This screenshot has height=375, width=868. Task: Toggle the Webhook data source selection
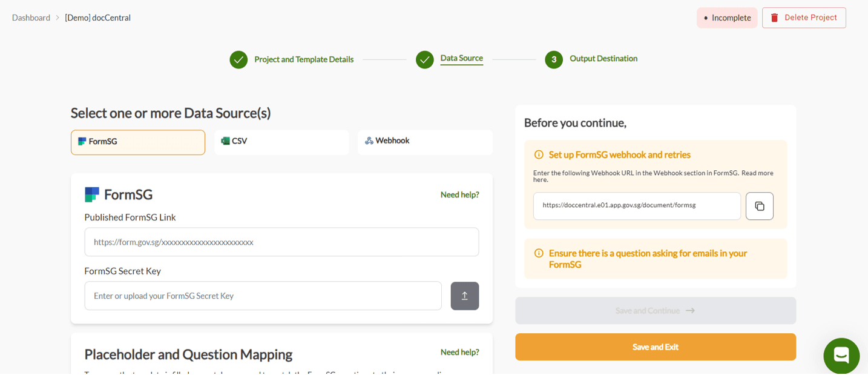pyautogui.click(x=425, y=142)
